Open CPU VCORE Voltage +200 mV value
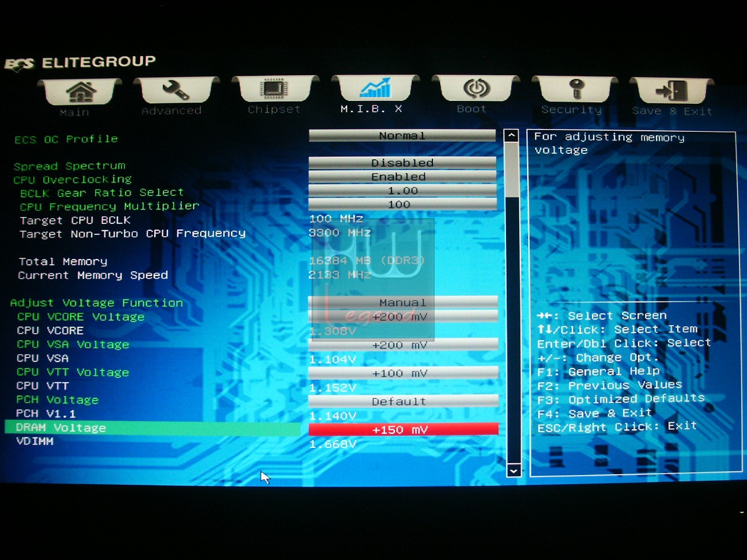The image size is (747, 560). click(x=403, y=317)
